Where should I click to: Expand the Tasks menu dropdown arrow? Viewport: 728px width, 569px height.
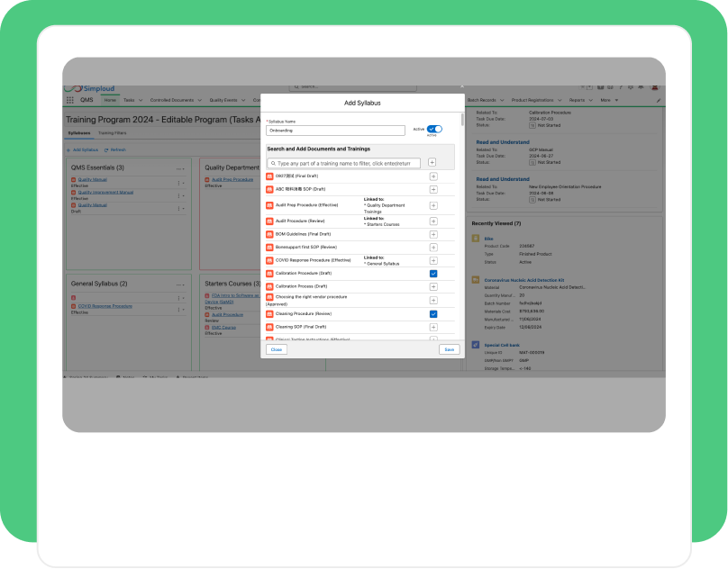(x=141, y=100)
